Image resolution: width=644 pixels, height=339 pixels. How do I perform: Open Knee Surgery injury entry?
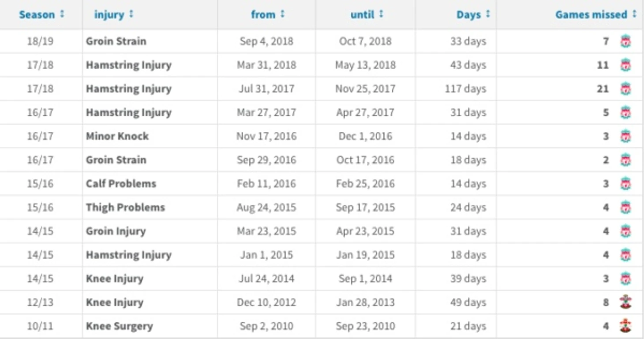tap(120, 326)
